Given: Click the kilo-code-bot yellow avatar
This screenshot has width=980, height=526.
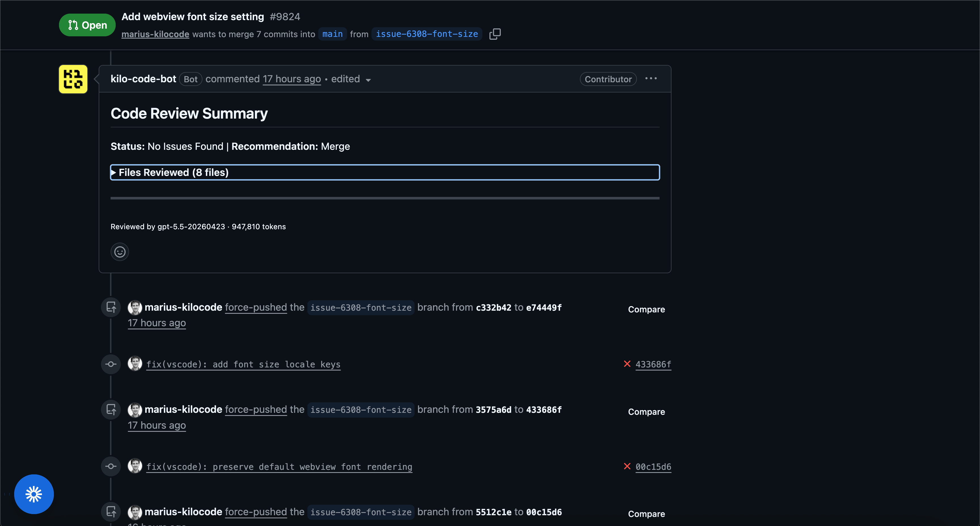Looking at the screenshot, I should click(x=73, y=79).
